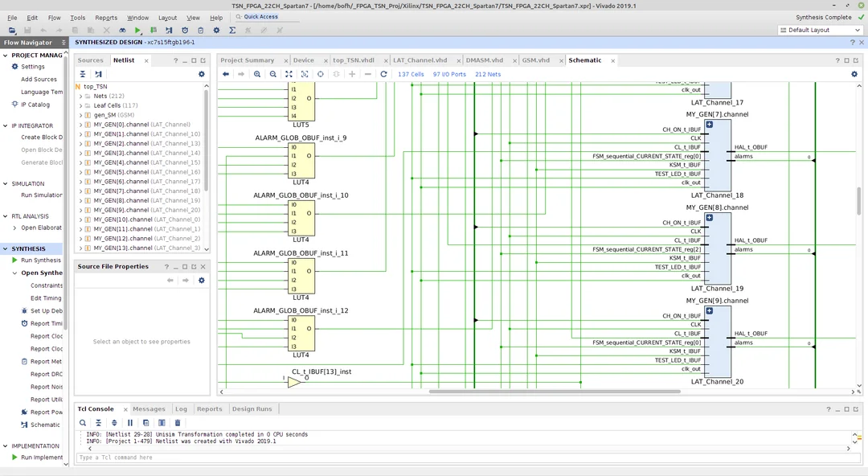Switch to the top_TSN.vhdl tab
Viewport: 868px width, 476px height.
(353, 60)
